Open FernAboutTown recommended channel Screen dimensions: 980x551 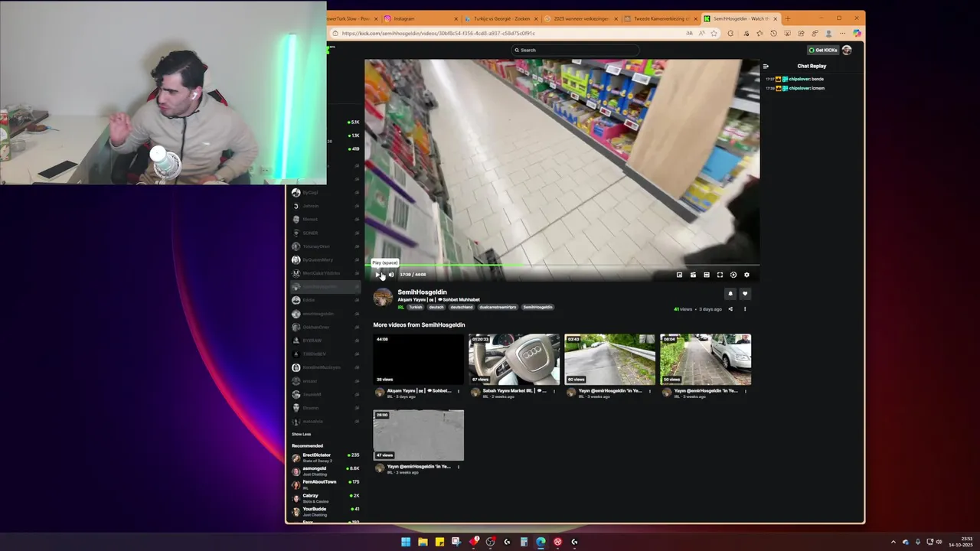[325, 484]
